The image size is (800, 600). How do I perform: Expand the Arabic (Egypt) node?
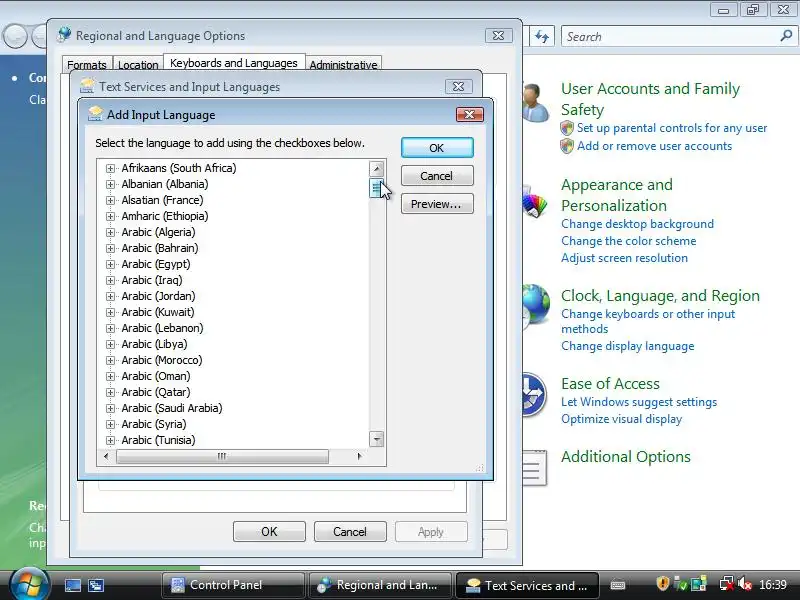[110, 264]
